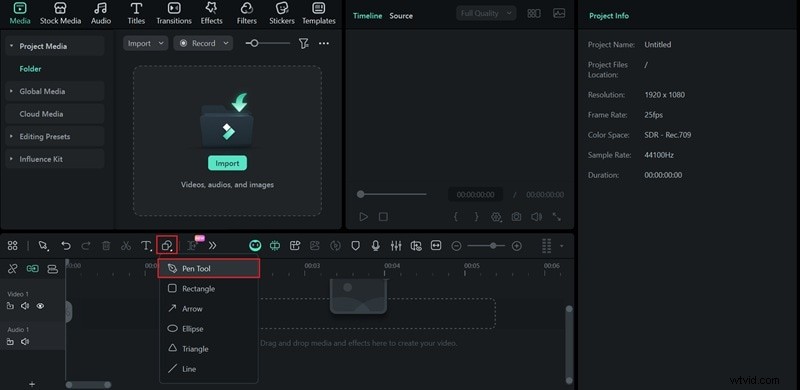The image size is (800, 390).
Task: Zoom in timeline with plus button
Action: (517, 246)
